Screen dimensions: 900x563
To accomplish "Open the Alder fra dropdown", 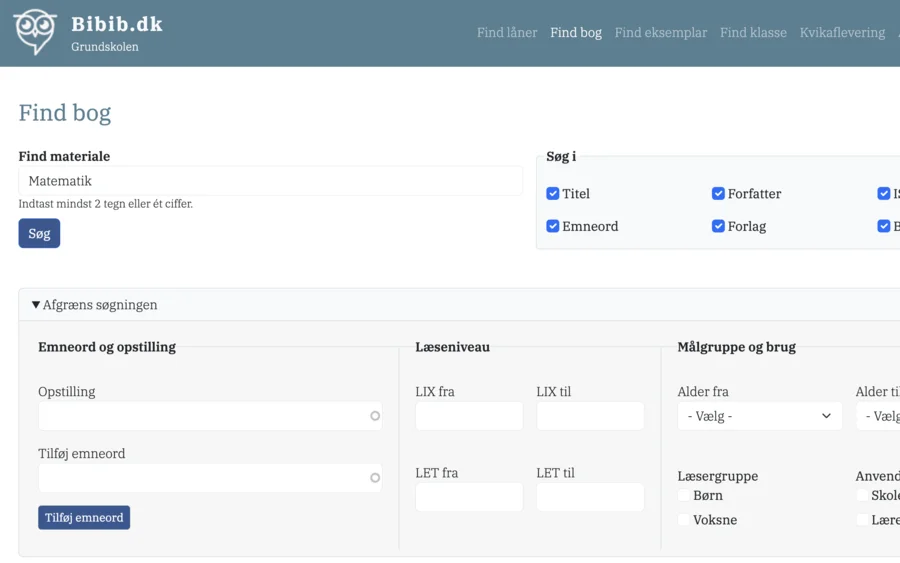I will click(759, 416).
